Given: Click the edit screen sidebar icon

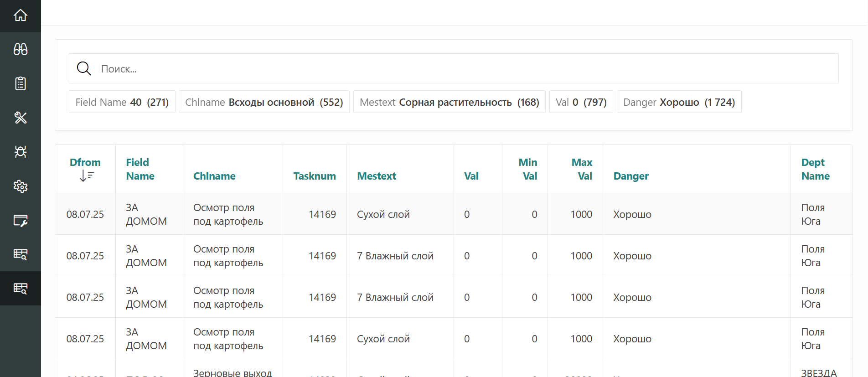Looking at the screenshot, I should [21, 221].
